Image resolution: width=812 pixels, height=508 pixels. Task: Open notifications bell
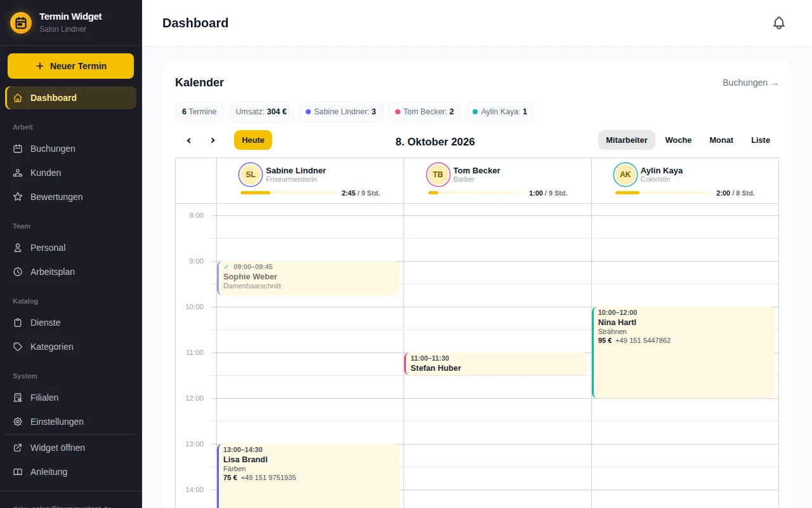pyautogui.click(x=779, y=23)
